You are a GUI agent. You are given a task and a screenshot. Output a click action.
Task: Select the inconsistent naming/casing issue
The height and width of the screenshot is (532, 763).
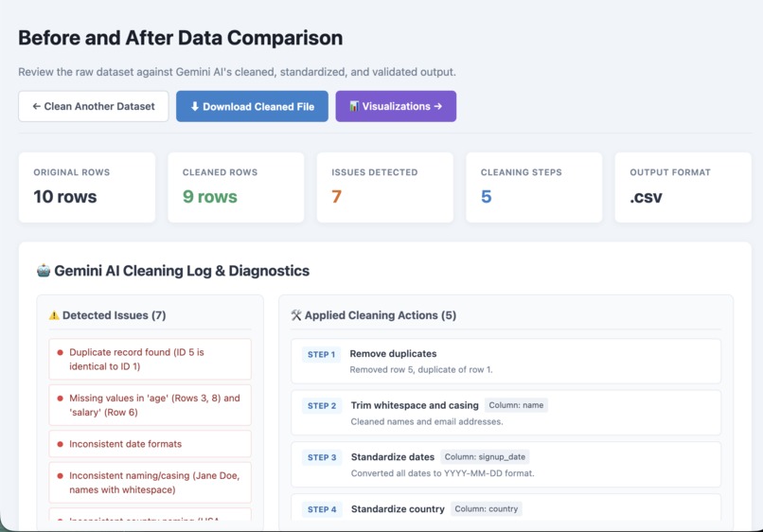coord(150,483)
